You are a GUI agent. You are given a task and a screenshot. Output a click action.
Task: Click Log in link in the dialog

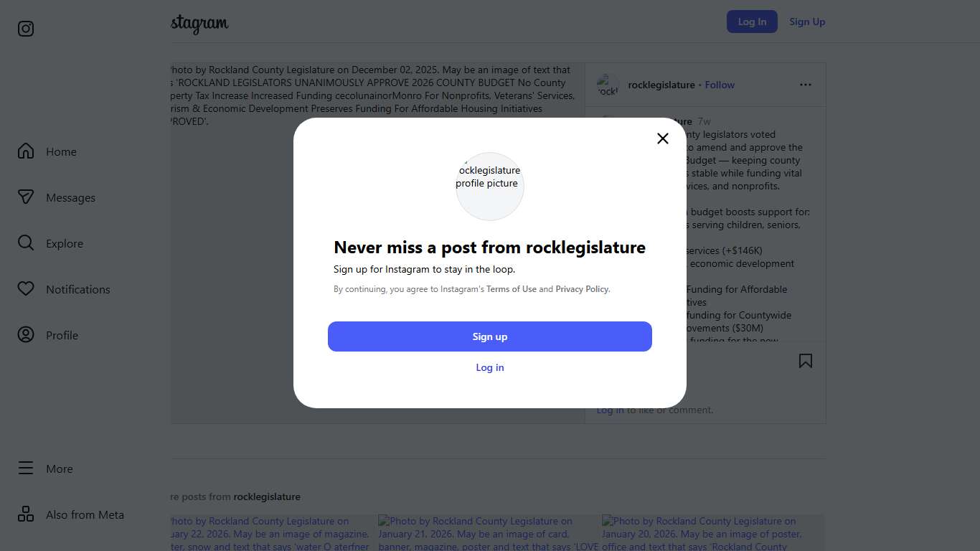(x=490, y=367)
